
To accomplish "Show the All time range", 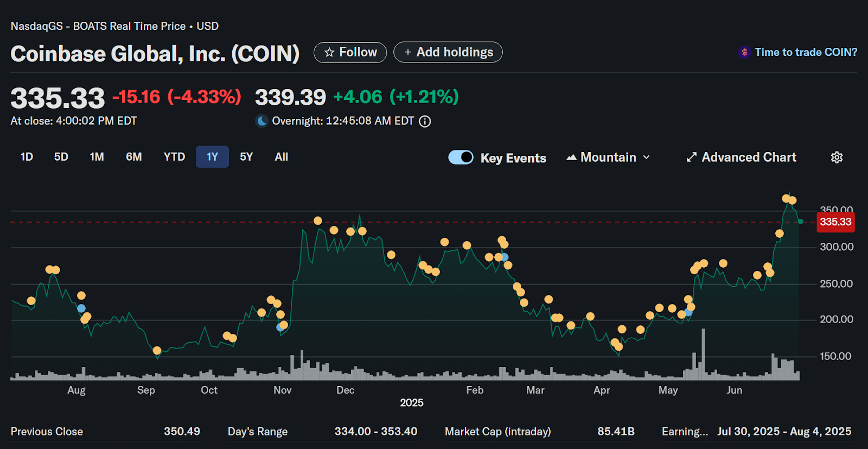I will (x=281, y=157).
